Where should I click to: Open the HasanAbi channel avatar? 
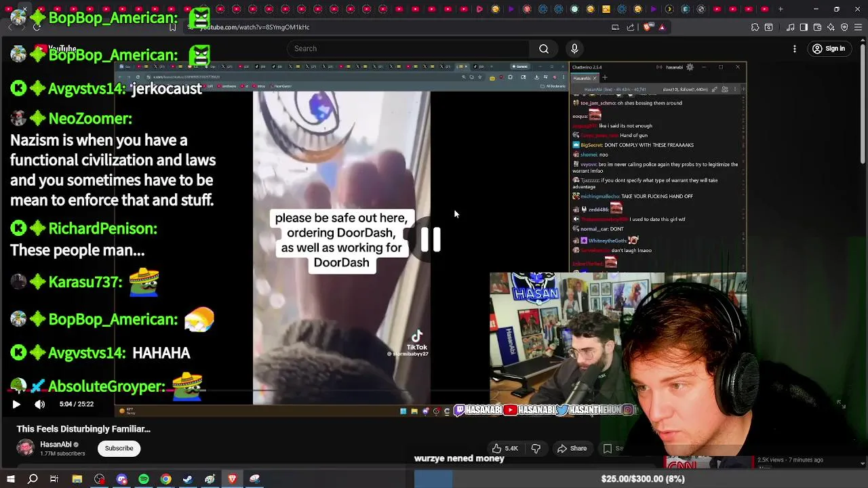pos(26,448)
